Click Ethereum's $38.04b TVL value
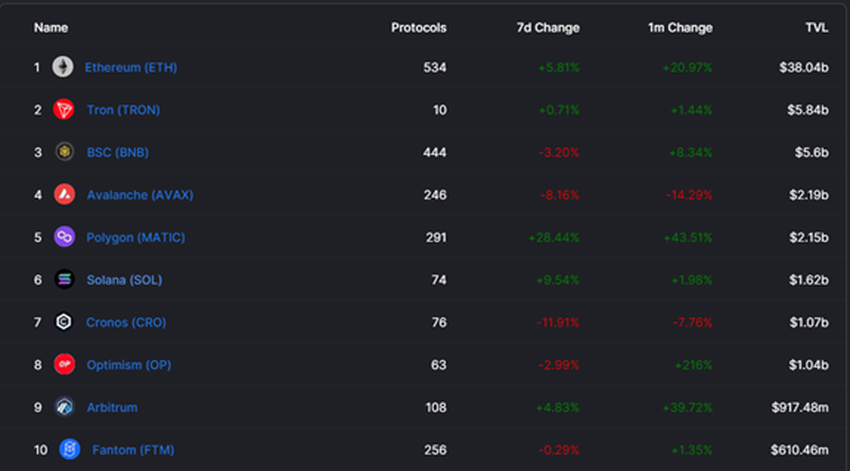Viewport: 850px width, 471px height. (x=805, y=67)
